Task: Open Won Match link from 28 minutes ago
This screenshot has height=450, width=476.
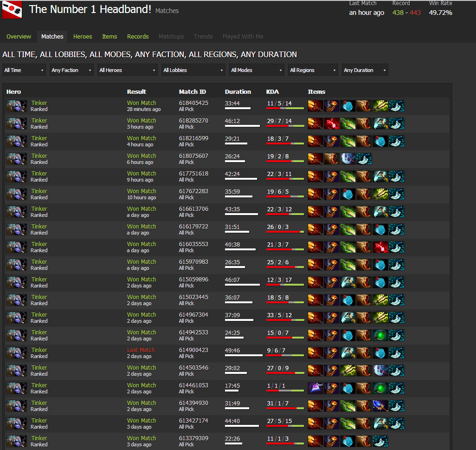Action: pyautogui.click(x=142, y=103)
